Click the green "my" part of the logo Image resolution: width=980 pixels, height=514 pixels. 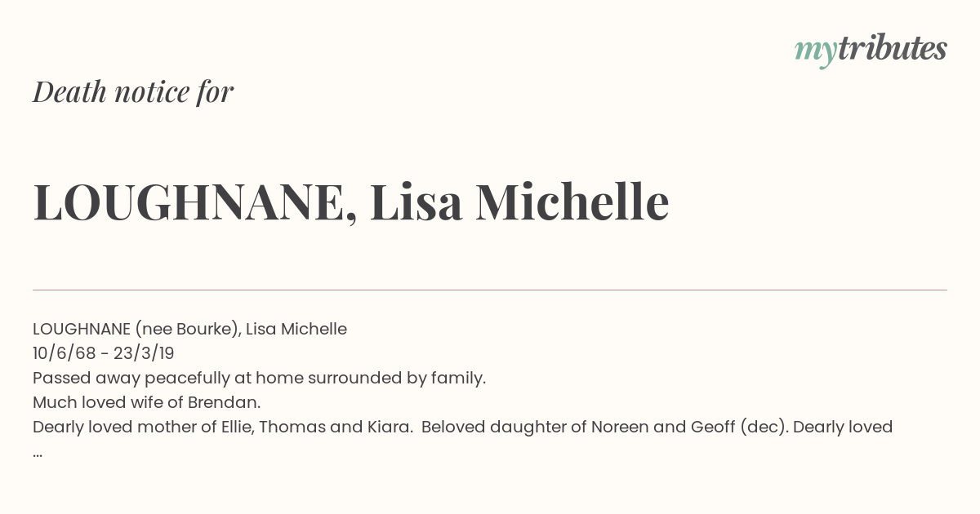(815, 51)
